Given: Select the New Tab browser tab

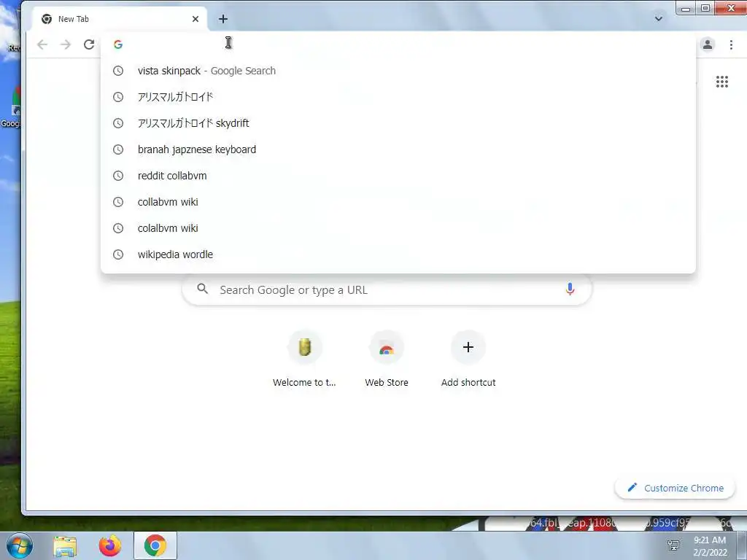Looking at the screenshot, I should pos(120,19).
